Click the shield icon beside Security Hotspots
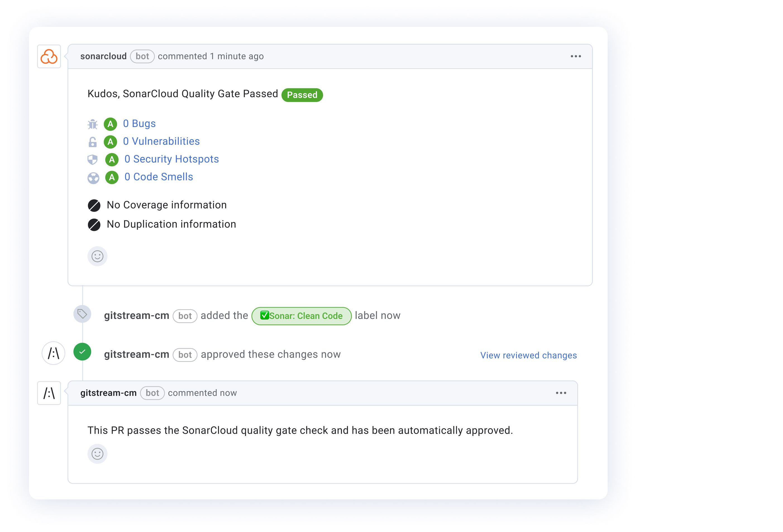The width and height of the screenshot is (783, 532). pos(93,160)
